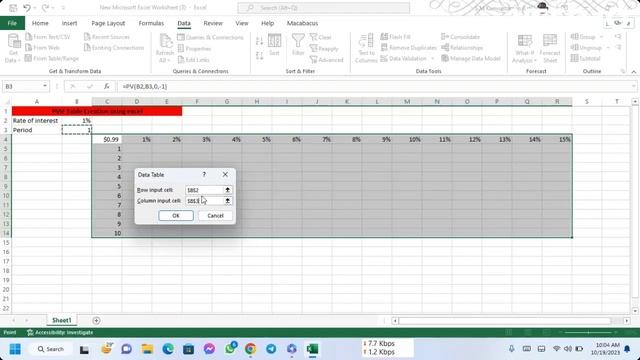Open the File tab
This screenshot has height=360, width=640.
pyautogui.click(x=12, y=23)
